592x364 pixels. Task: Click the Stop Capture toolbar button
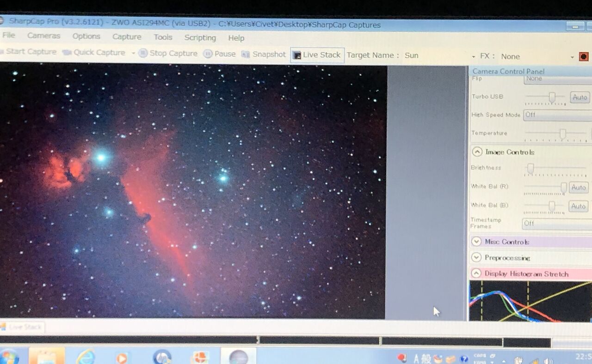click(x=168, y=53)
